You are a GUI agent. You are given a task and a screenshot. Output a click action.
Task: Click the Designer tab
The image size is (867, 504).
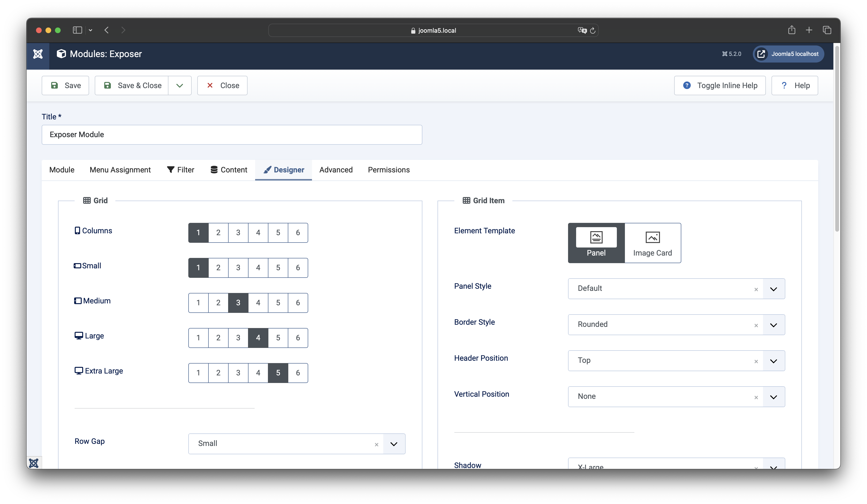tap(284, 170)
